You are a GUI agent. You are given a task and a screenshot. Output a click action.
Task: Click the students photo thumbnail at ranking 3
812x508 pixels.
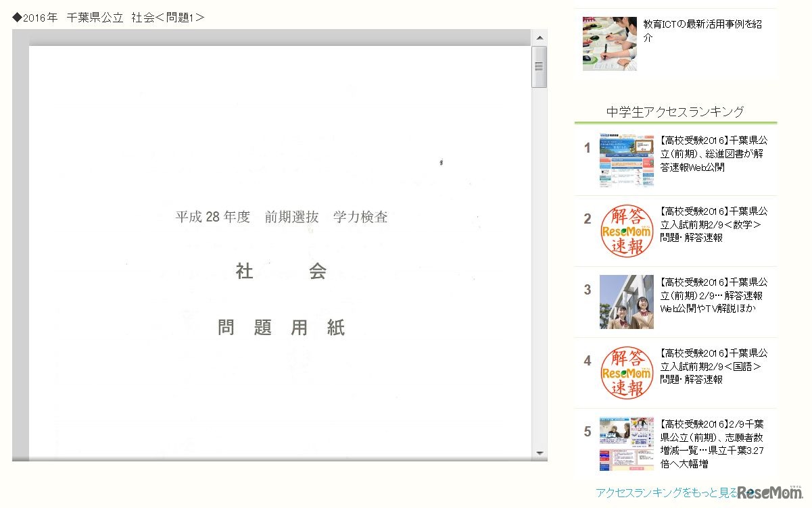point(625,301)
